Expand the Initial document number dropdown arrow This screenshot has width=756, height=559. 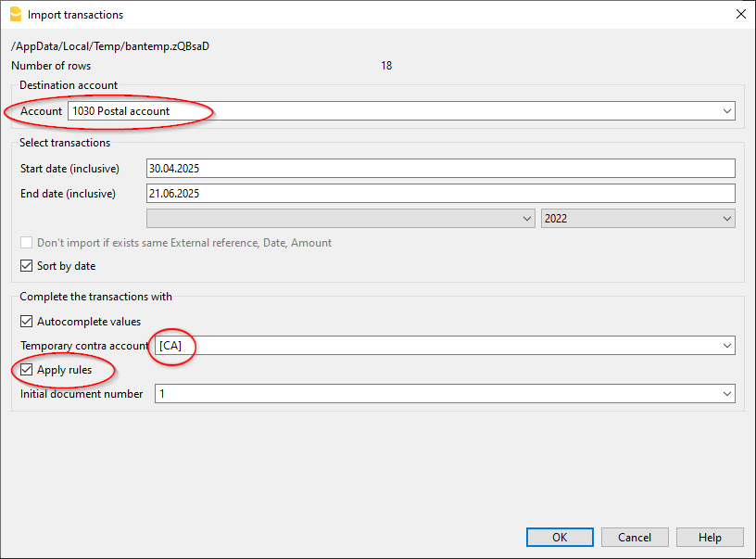(x=726, y=394)
